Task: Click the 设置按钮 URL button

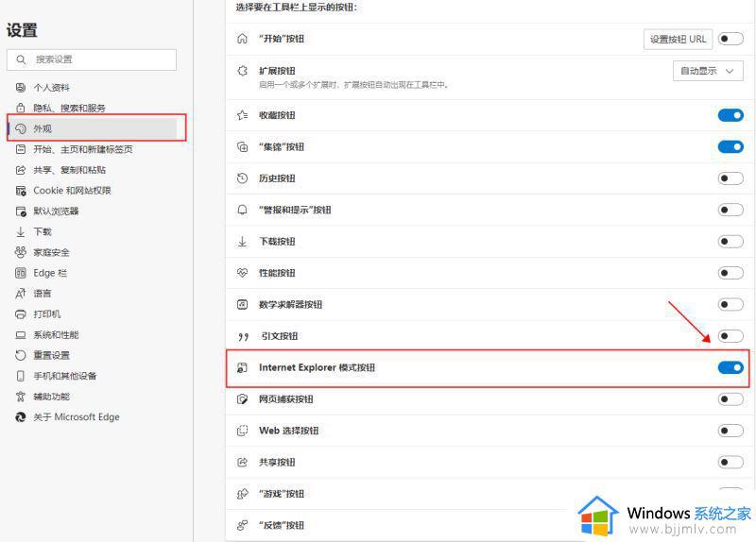Action: coord(678,39)
